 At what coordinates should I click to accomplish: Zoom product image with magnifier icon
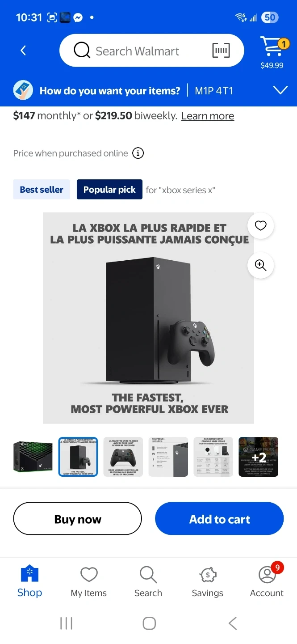[260, 265]
